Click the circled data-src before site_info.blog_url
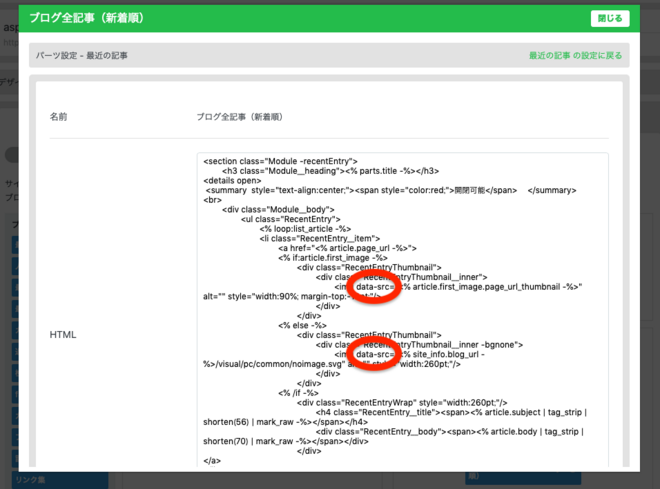This screenshot has height=489, width=660. point(376,354)
